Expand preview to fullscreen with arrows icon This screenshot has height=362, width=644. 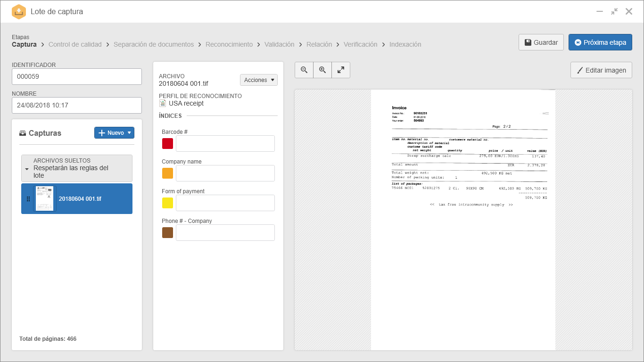341,70
